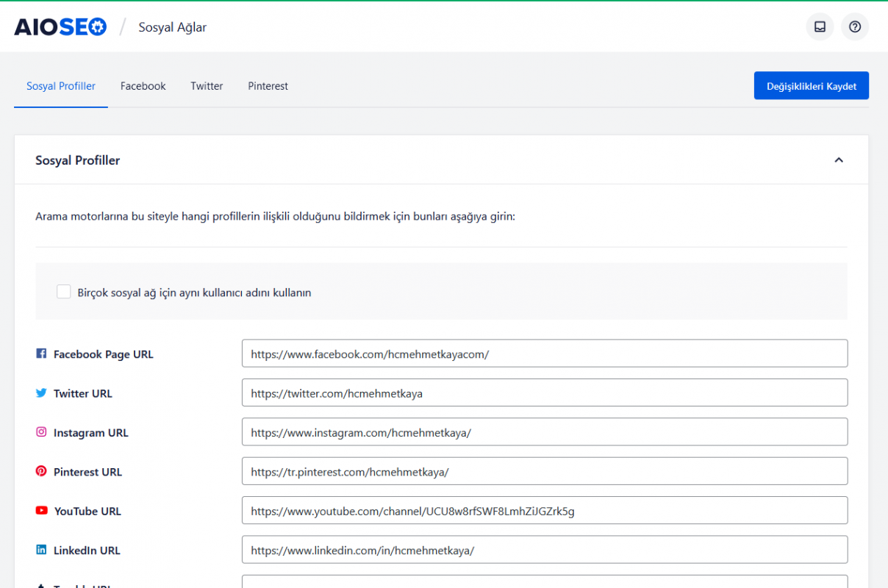
Task: Click the Pinterest icon next to Pinterest URL
Action: pos(41,471)
